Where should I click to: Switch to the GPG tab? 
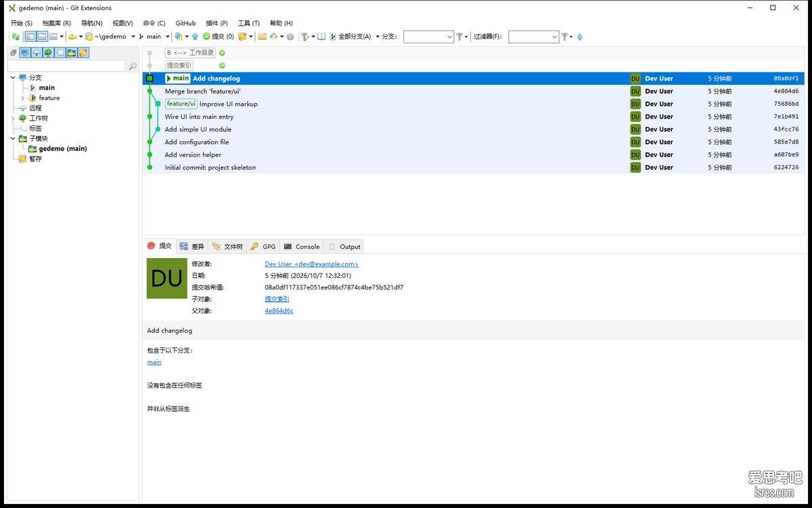click(x=263, y=247)
